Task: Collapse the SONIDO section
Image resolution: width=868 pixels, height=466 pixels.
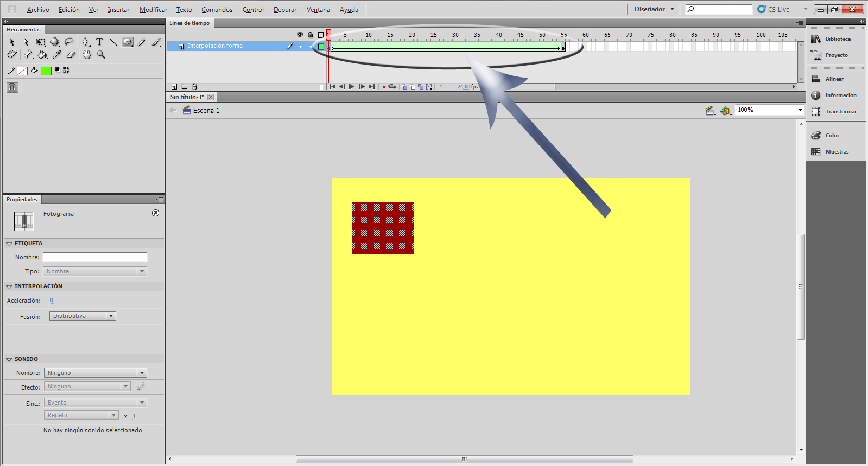Action: 9,359
